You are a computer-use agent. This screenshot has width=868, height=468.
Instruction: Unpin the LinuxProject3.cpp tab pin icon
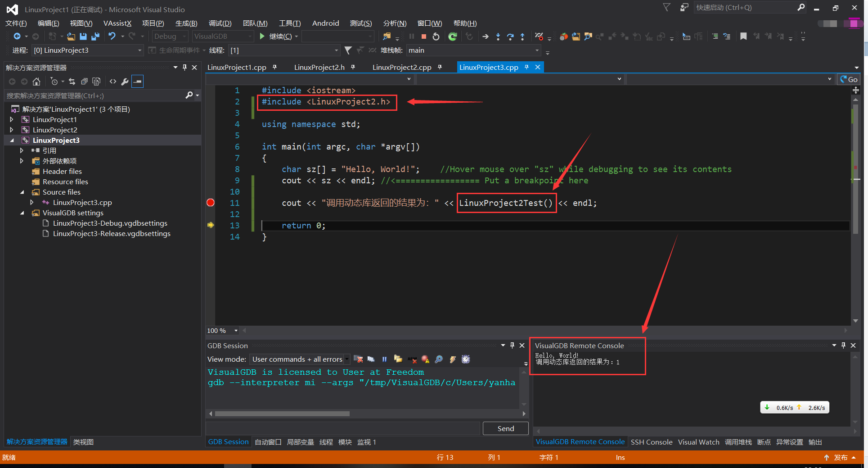526,67
